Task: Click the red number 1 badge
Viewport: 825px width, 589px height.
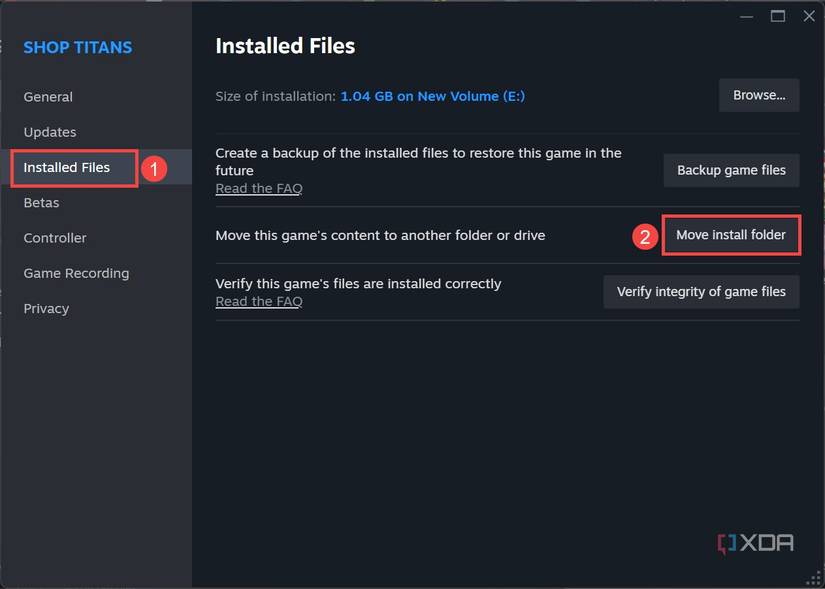Action: coord(153,168)
